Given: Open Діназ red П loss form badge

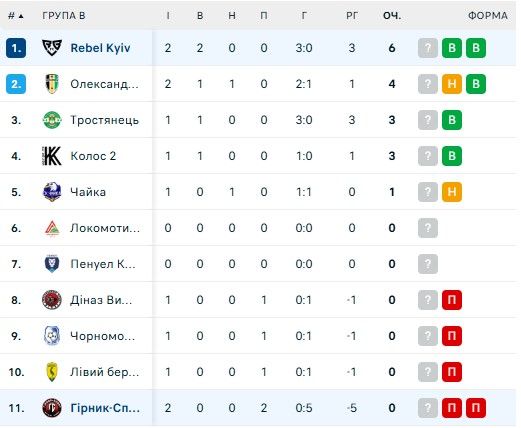Looking at the screenshot, I should coord(452,300).
